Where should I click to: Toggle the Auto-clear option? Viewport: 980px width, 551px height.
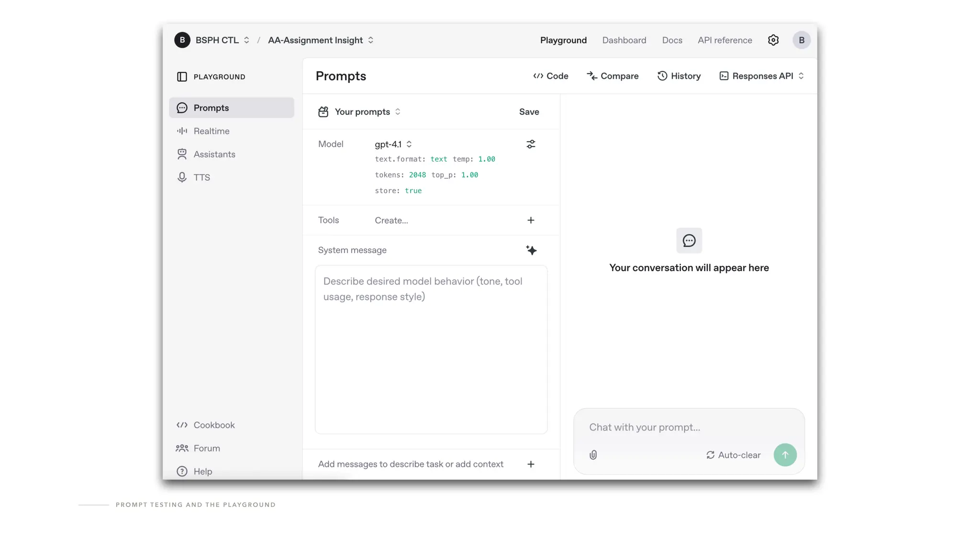point(733,455)
